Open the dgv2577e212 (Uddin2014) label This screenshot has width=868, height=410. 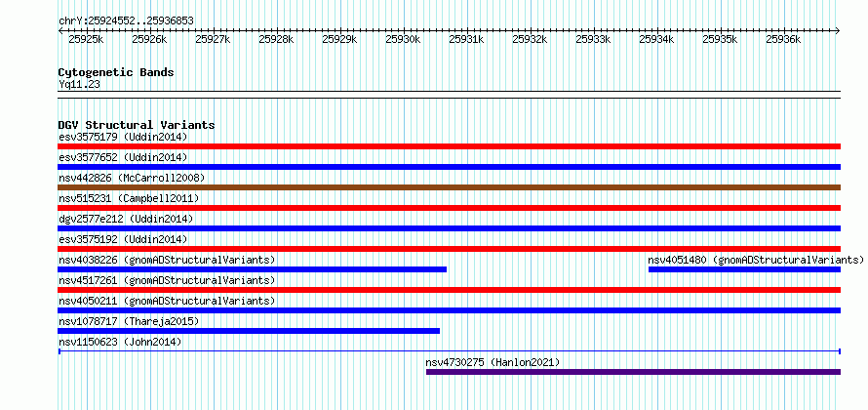coord(126,219)
